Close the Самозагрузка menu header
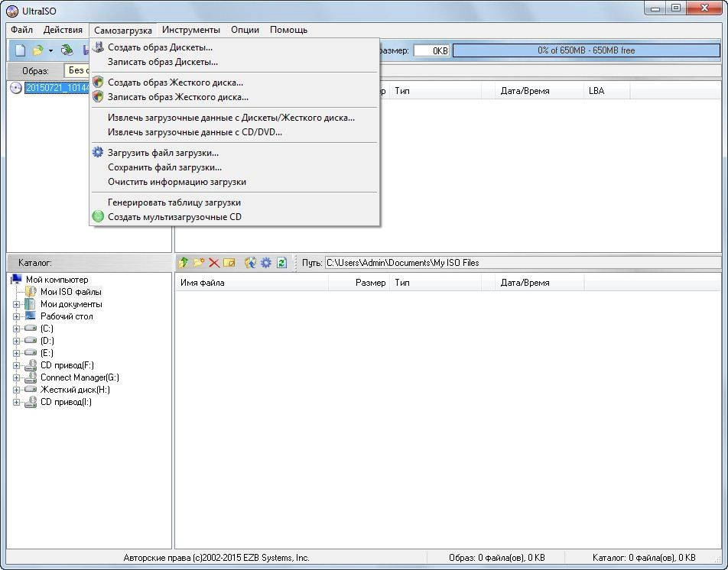The image size is (728, 570). 122,30
